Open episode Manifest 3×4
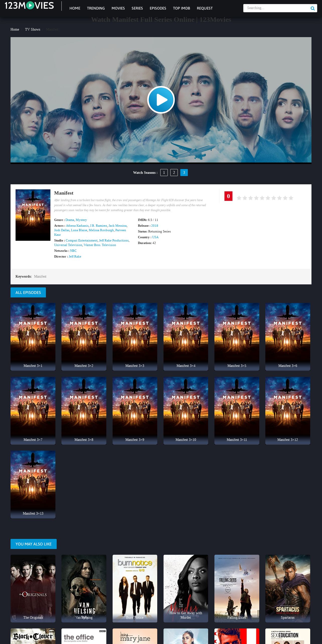 [186, 337]
